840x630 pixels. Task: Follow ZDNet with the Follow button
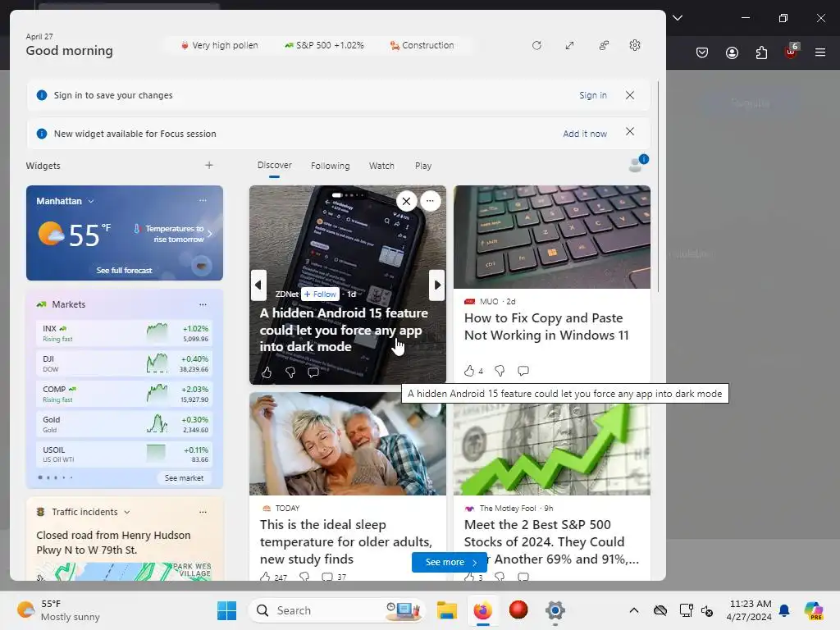(x=320, y=294)
